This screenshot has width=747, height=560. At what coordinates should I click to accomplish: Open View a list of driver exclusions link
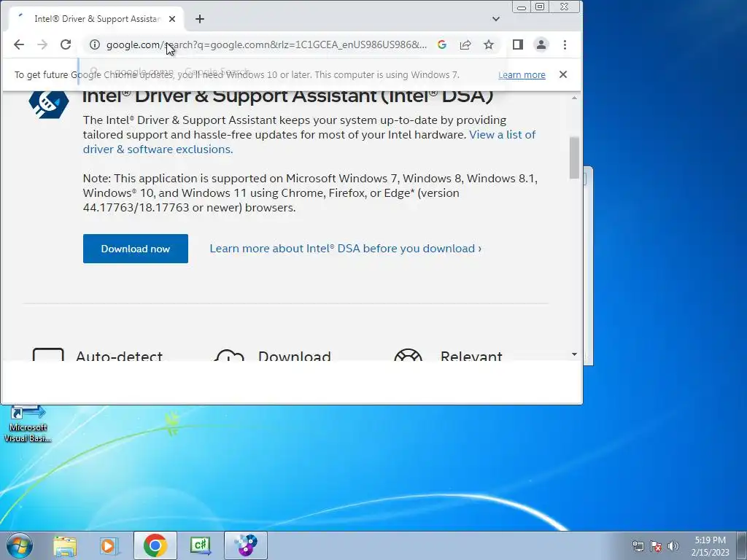click(309, 142)
